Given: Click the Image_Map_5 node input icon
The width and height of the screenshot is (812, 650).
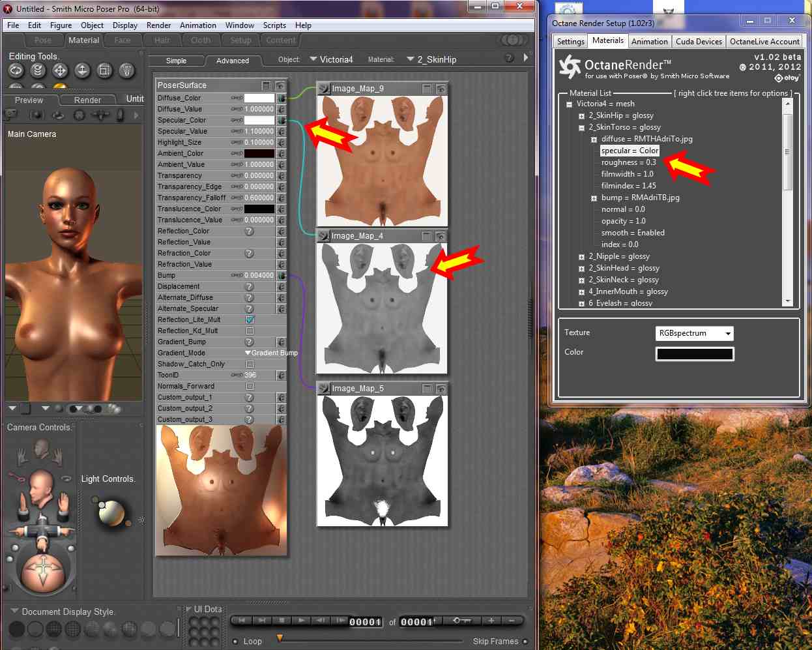Looking at the screenshot, I should click(x=323, y=389).
